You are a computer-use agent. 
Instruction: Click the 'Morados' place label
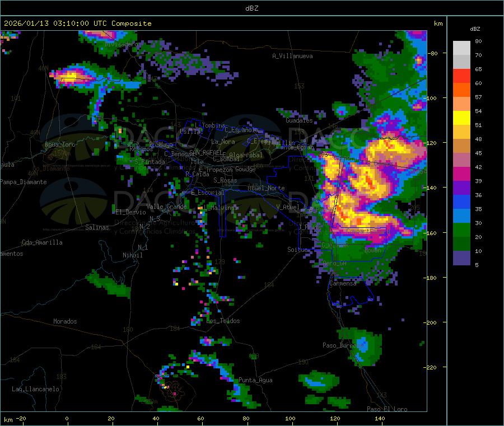(x=65, y=321)
